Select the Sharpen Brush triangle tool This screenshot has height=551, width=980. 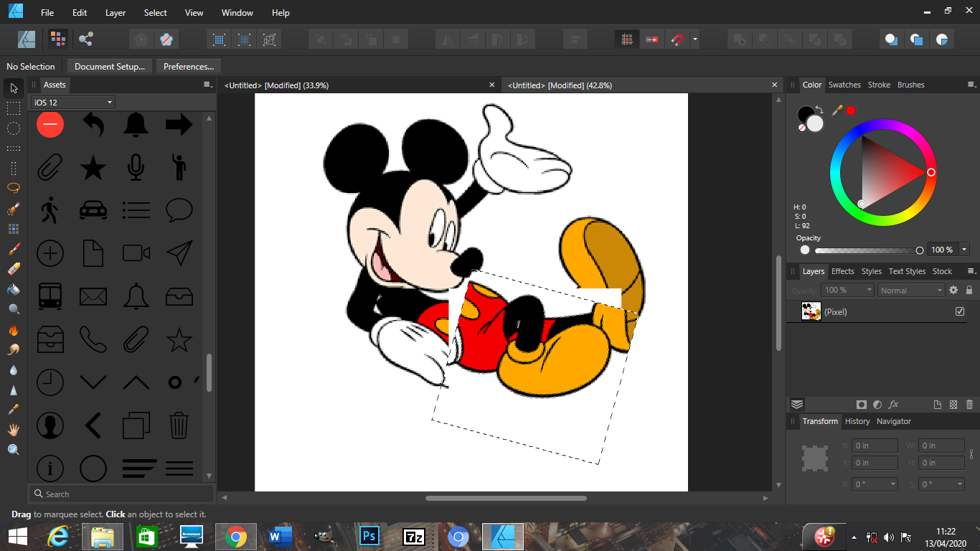[14, 390]
